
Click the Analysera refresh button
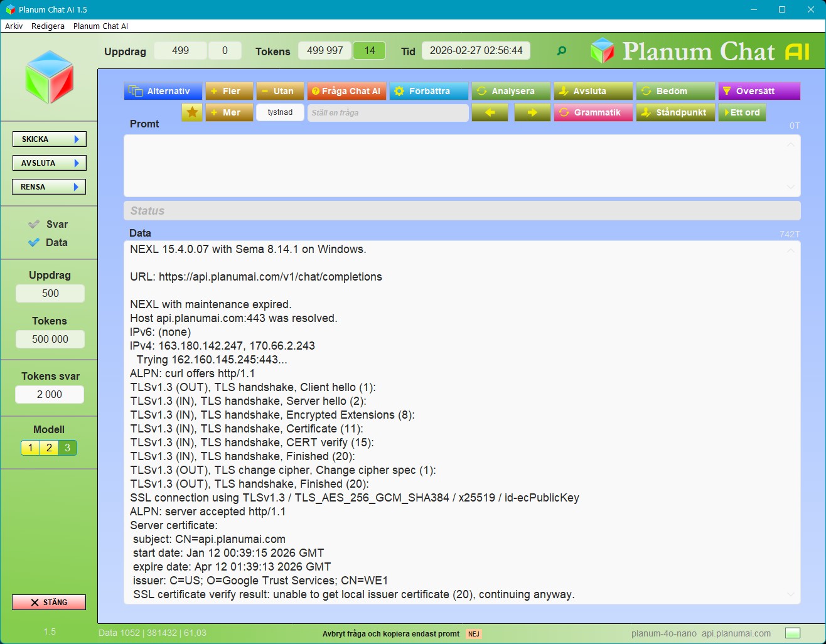(511, 91)
